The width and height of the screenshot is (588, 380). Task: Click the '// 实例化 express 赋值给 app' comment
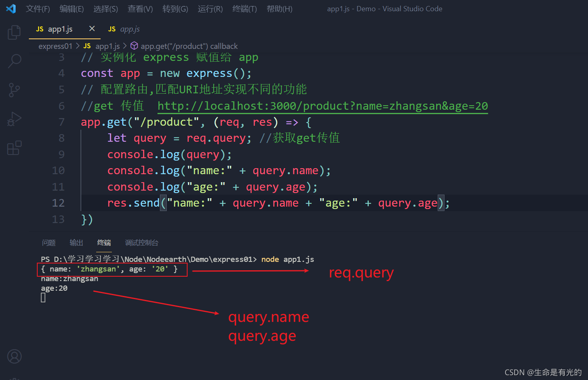point(170,57)
